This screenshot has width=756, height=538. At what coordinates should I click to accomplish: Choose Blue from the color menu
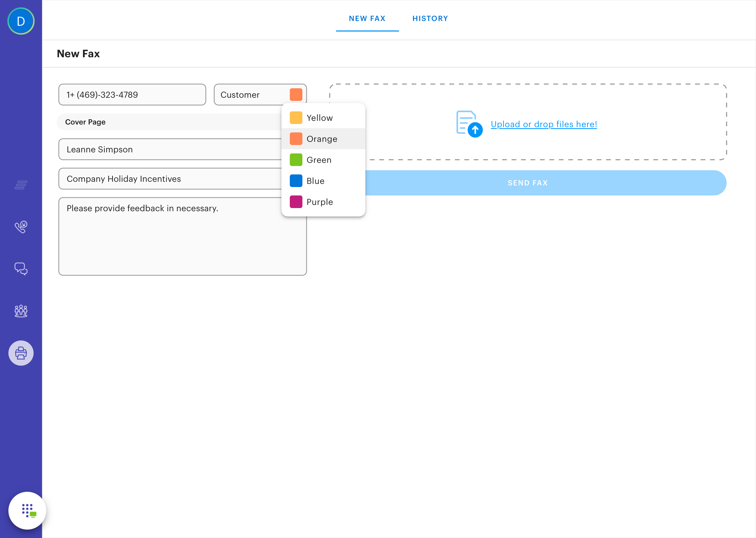323,181
